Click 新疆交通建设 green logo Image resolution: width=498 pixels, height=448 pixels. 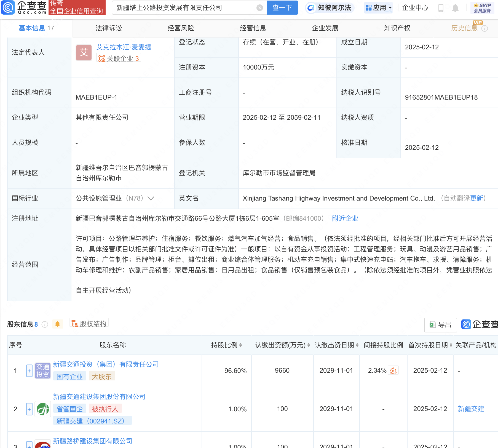43,409
